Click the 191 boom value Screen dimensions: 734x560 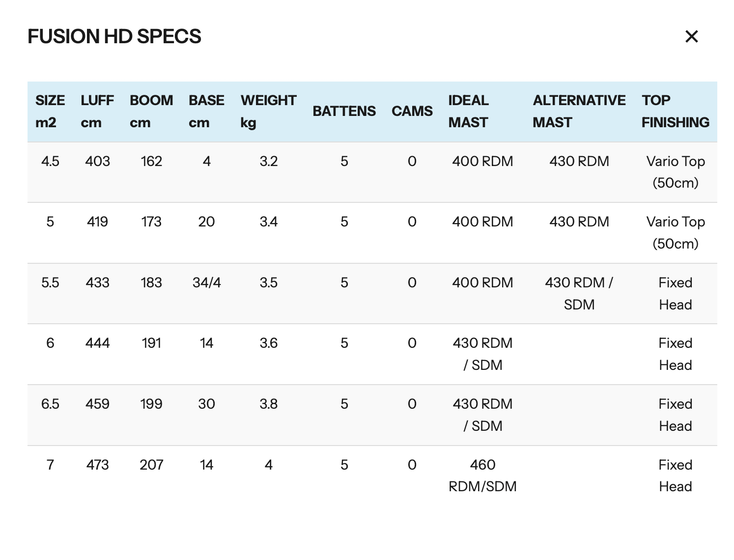[151, 343]
